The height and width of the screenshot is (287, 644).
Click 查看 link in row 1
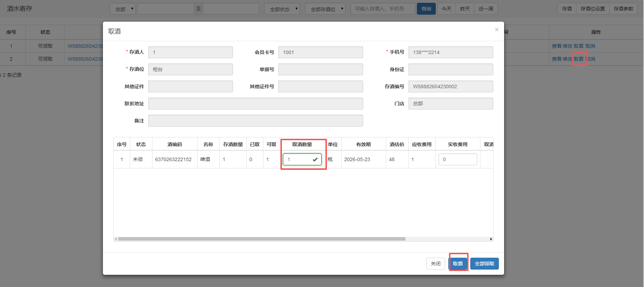[x=557, y=46]
